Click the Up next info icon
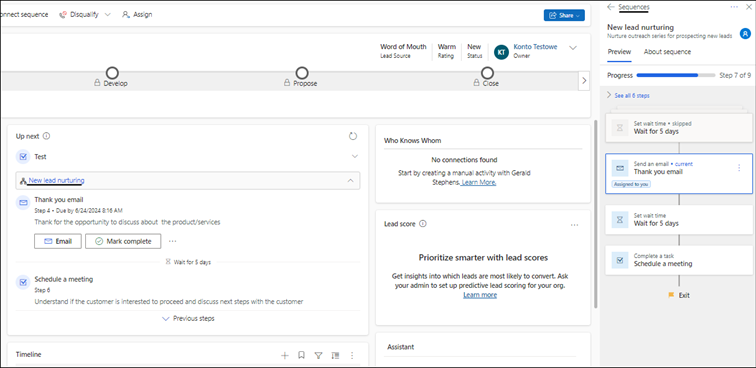756x368 pixels. pyautogui.click(x=46, y=136)
